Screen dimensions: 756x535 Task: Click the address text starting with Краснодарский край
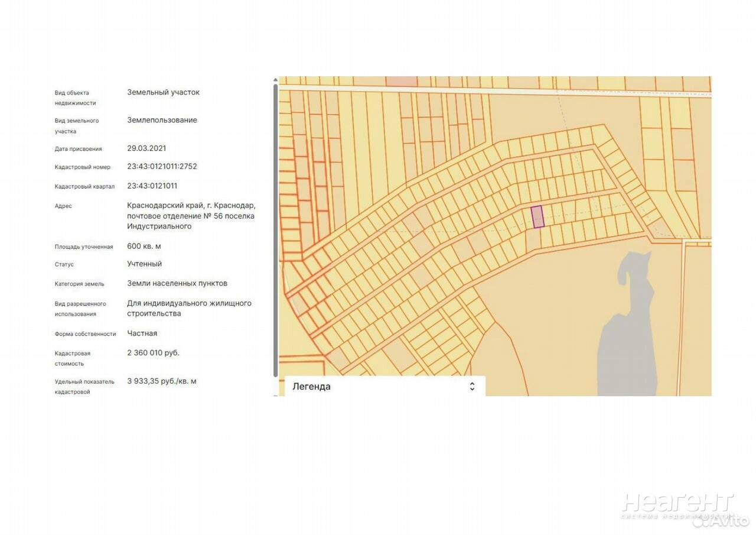191,216
